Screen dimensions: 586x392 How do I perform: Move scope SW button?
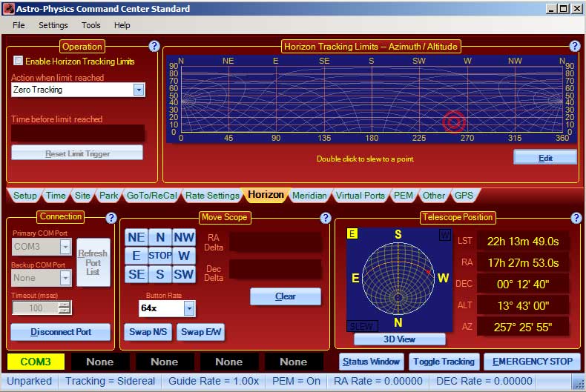(184, 274)
